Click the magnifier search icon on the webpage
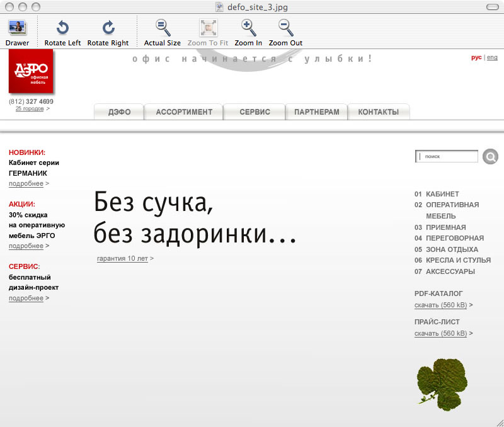 [x=490, y=156]
